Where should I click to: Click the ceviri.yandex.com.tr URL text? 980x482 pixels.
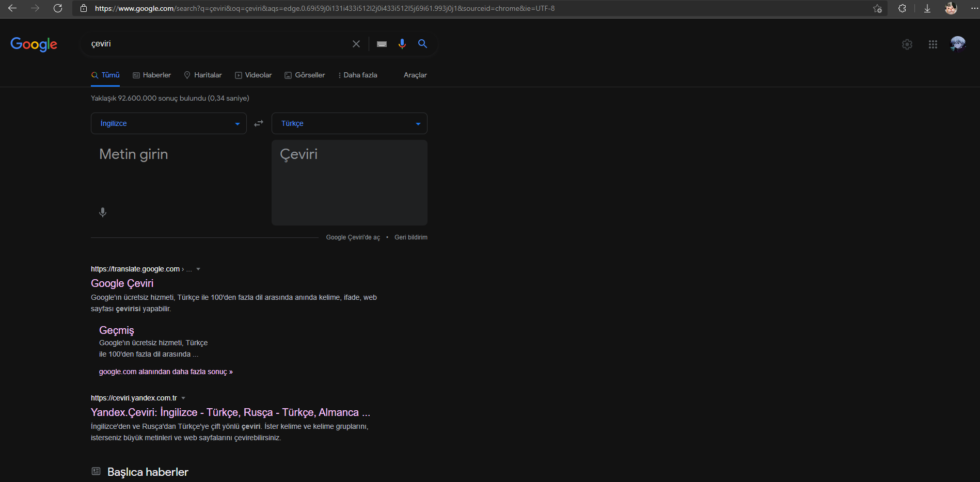[134, 398]
